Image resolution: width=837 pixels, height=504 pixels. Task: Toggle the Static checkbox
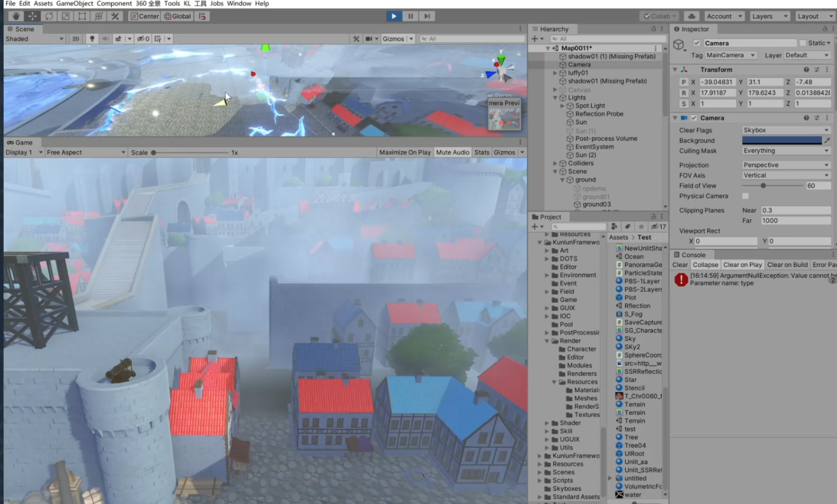[x=803, y=43]
